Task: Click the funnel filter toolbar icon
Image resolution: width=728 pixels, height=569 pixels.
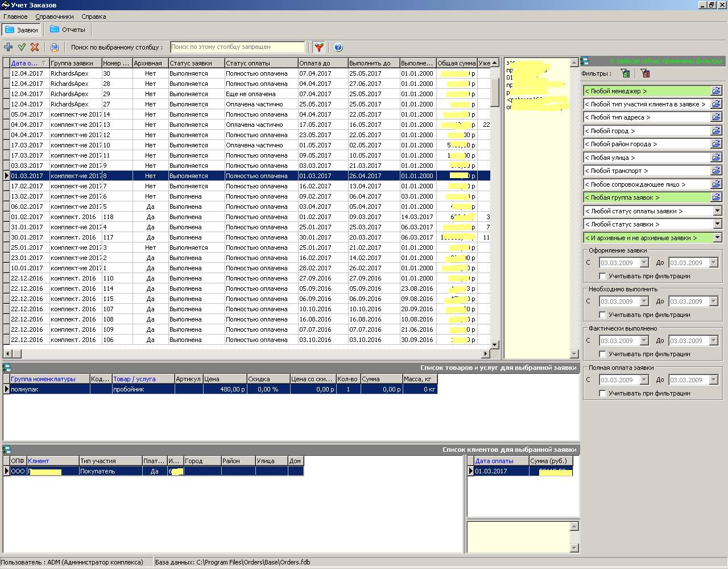Action: point(319,47)
